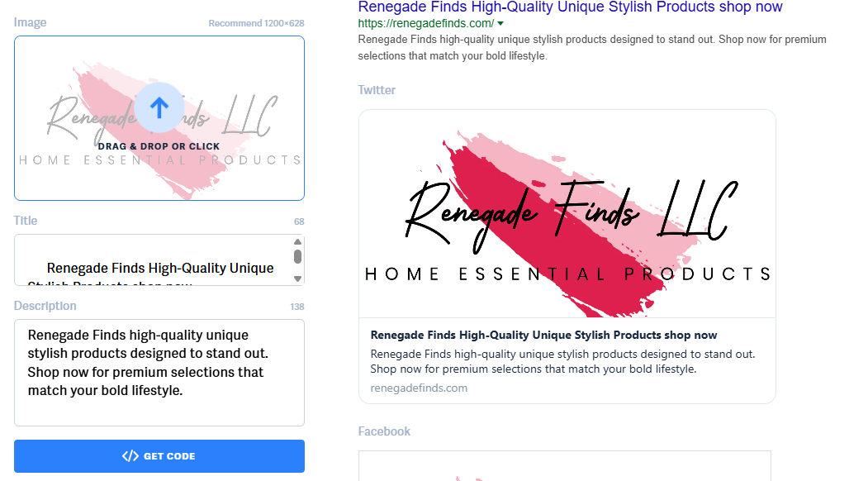Viewport: 868px width, 481px height.
Task: Click the Title field scrollbar thumb
Action: click(298, 256)
